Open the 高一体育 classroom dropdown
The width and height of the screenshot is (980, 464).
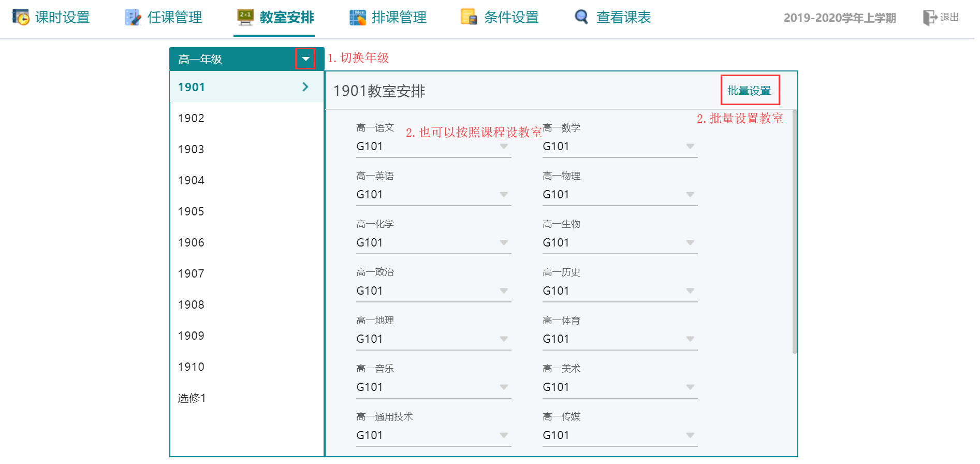pos(620,339)
